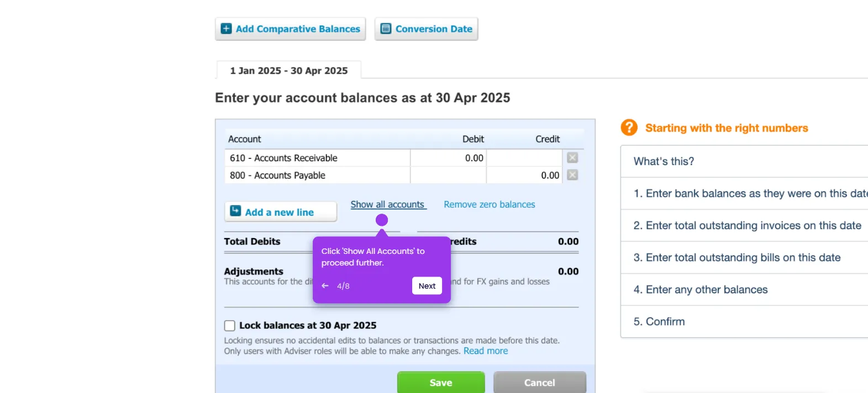Click the Debit column header
The height and width of the screenshot is (393, 868).
[x=473, y=139]
